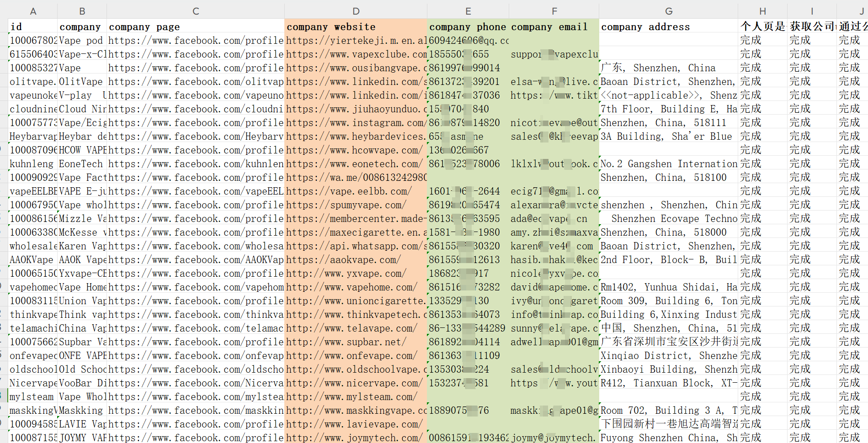Select address 'Shenzhen, China, 518111' cell

click(669, 122)
